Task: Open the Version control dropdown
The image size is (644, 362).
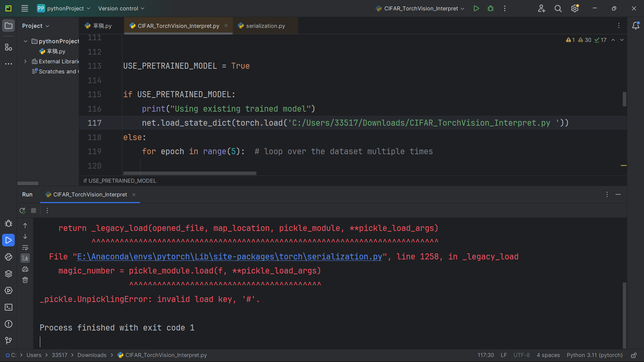Action: [121, 8]
